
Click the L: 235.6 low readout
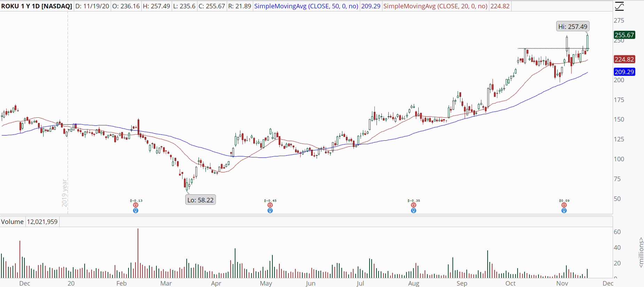point(184,6)
